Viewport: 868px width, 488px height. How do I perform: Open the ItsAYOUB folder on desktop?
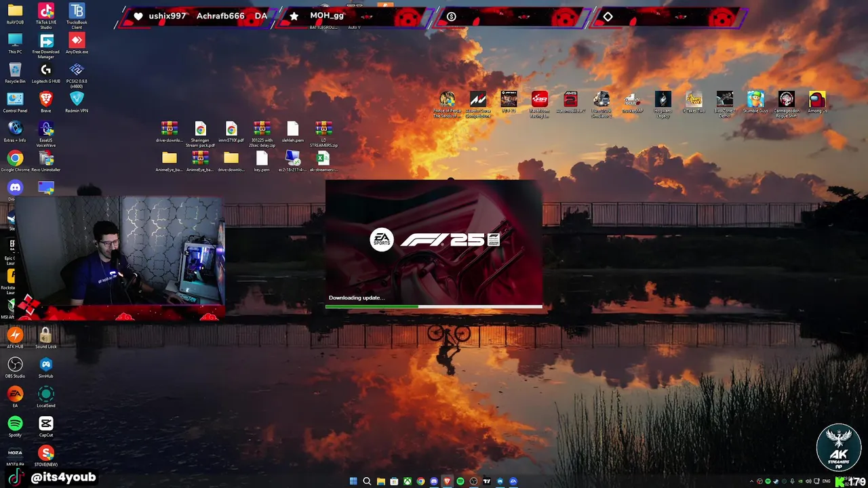click(x=15, y=14)
